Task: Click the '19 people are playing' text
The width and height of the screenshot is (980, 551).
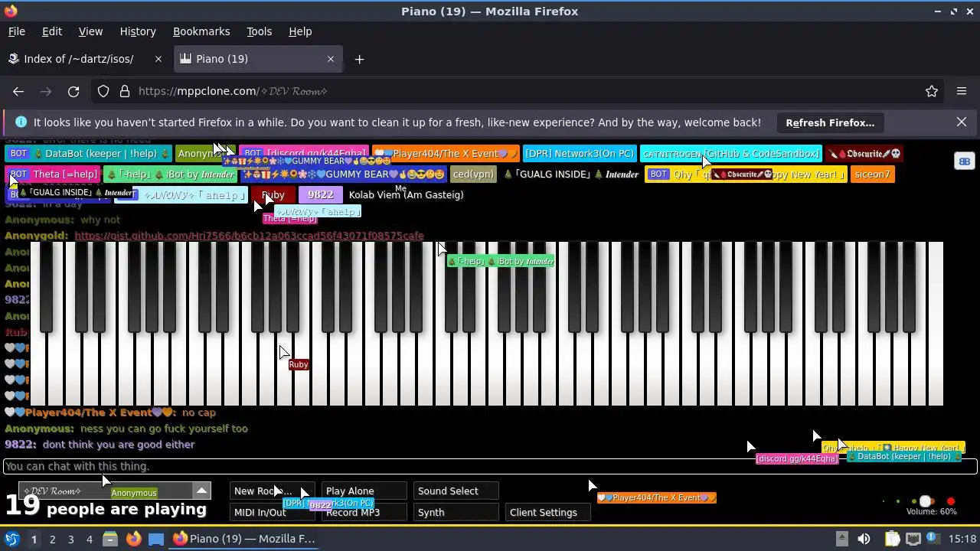Action: [x=106, y=507]
